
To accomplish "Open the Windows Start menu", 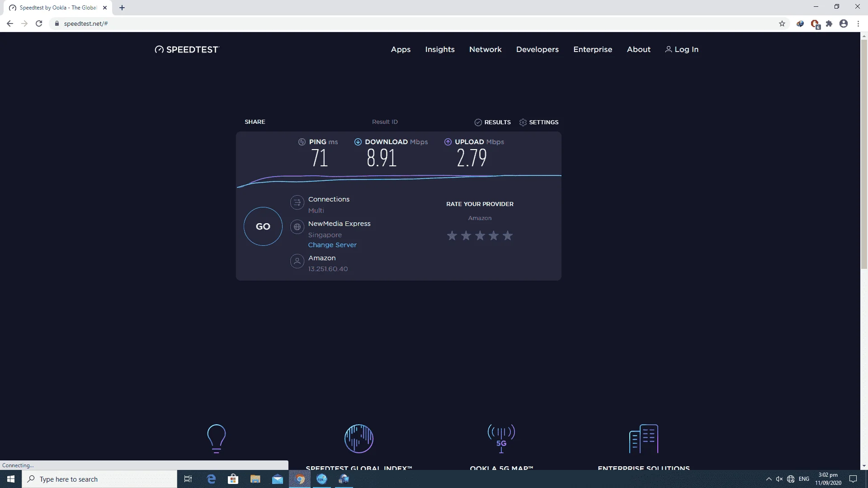I will [x=11, y=479].
